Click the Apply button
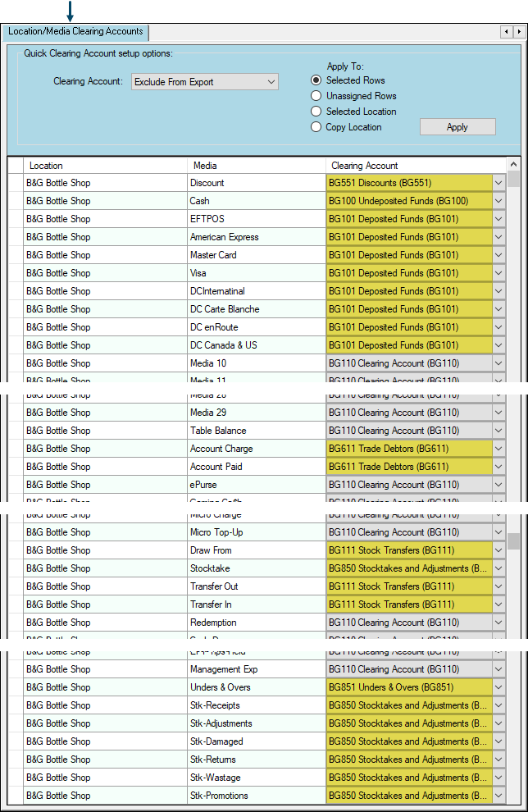 pos(457,127)
